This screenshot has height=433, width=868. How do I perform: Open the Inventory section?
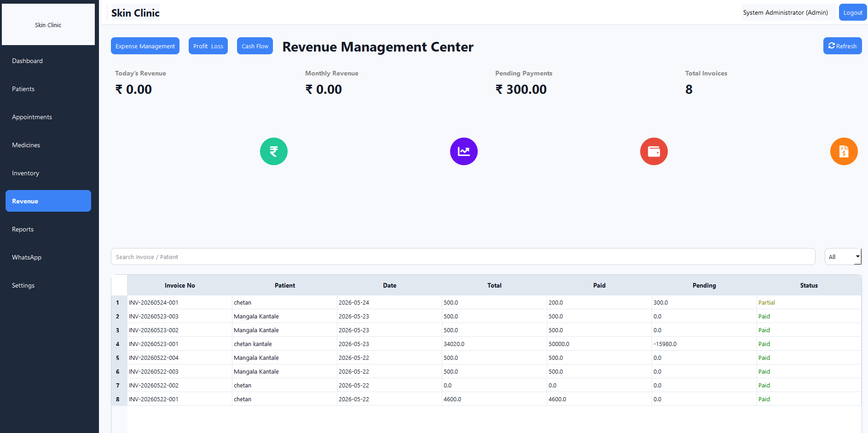[x=48, y=173]
